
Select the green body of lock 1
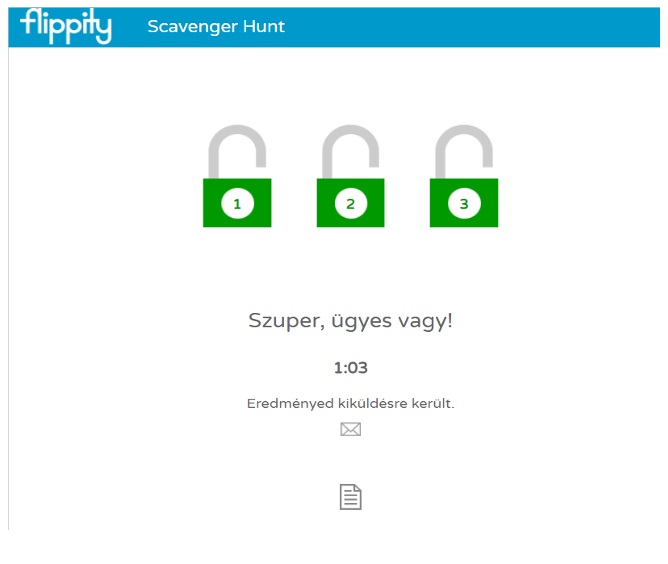[x=237, y=203]
